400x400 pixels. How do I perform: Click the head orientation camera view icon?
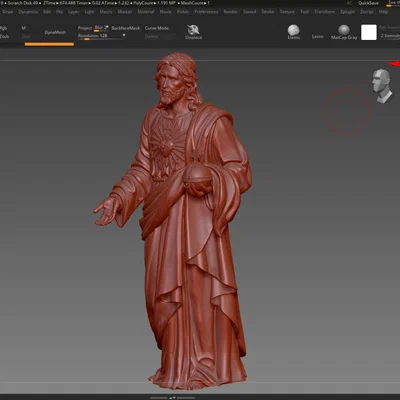[382, 86]
